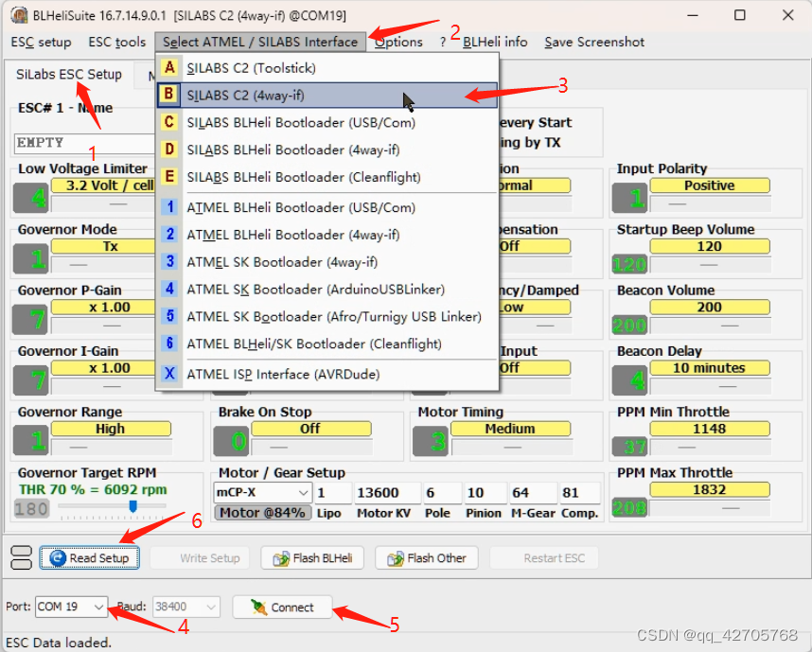
Task: Click the Lipo cell count field
Action: [333, 493]
